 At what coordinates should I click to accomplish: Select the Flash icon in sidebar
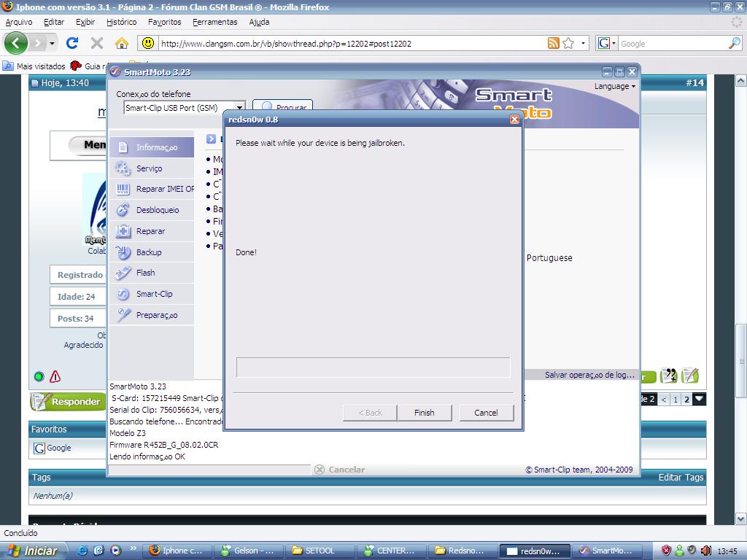(123, 273)
